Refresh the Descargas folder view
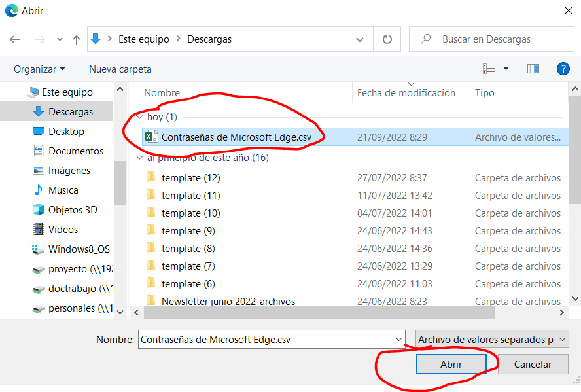 coord(387,39)
